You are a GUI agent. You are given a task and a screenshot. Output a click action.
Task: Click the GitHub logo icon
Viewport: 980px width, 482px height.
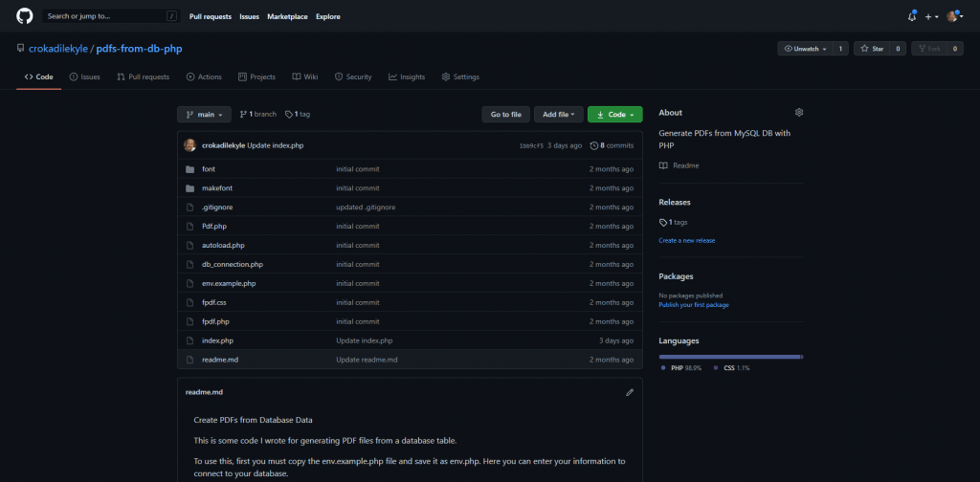click(25, 16)
